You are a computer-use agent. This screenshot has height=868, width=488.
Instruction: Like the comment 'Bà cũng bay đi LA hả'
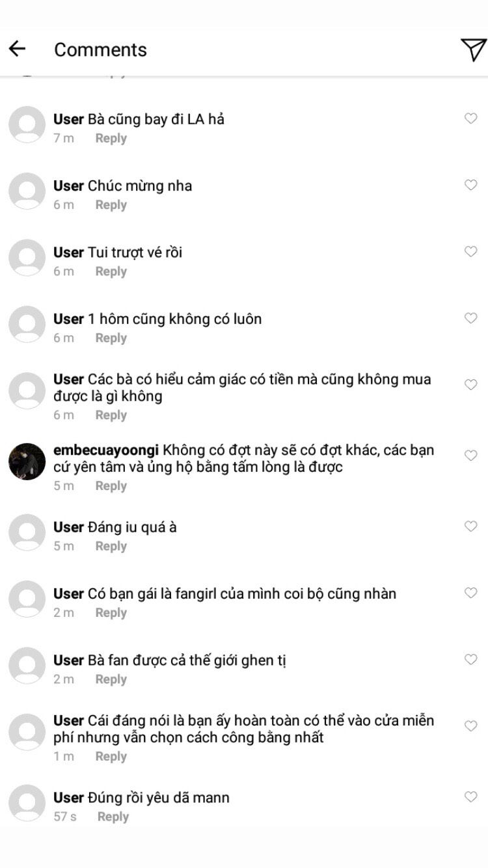point(470,118)
